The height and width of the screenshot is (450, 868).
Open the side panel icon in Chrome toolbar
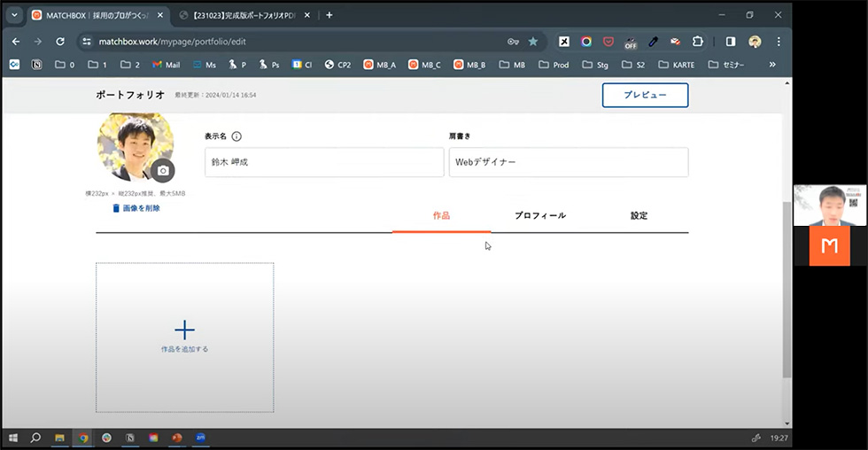click(x=731, y=42)
